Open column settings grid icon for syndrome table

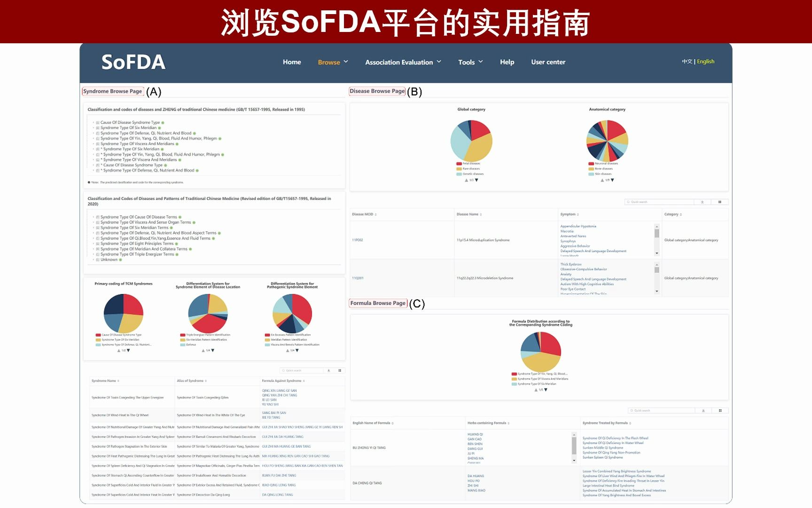pos(340,371)
